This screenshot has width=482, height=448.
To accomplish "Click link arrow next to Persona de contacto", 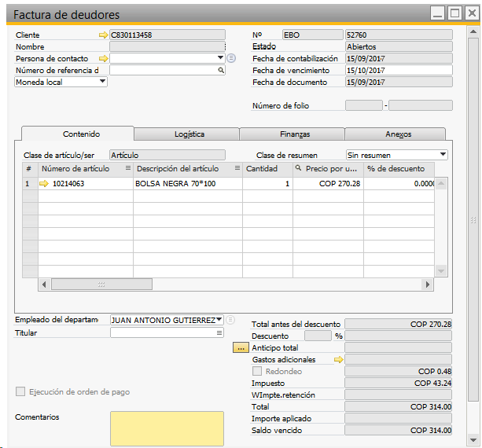I will [102, 58].
